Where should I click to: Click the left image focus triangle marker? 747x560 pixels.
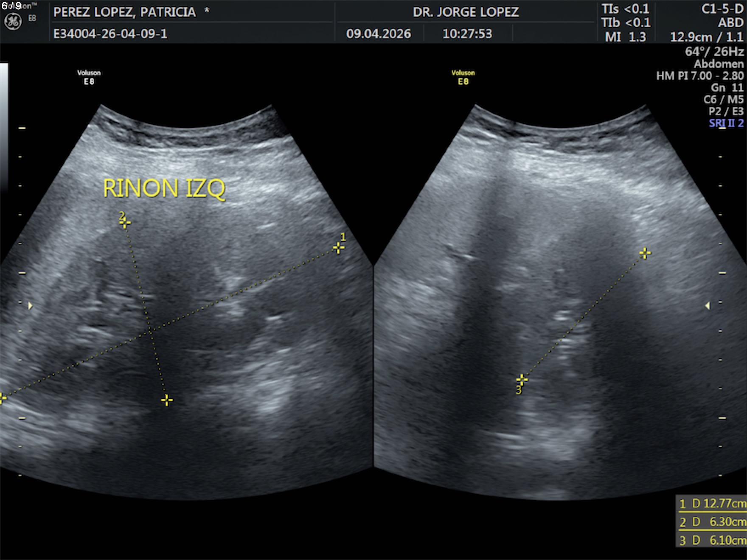coord(30,305)
